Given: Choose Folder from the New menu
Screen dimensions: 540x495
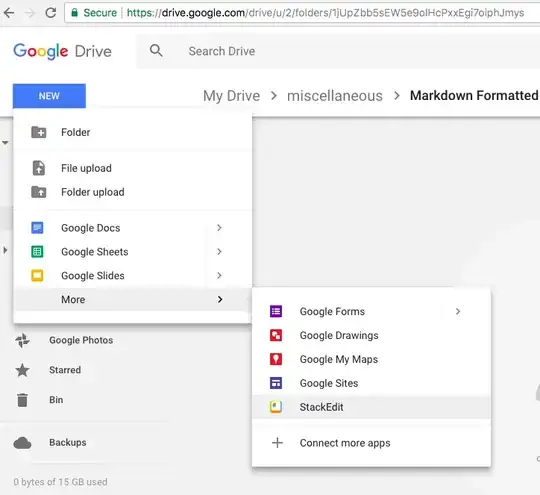Looking at the screenshot, I should coord(133,132).
